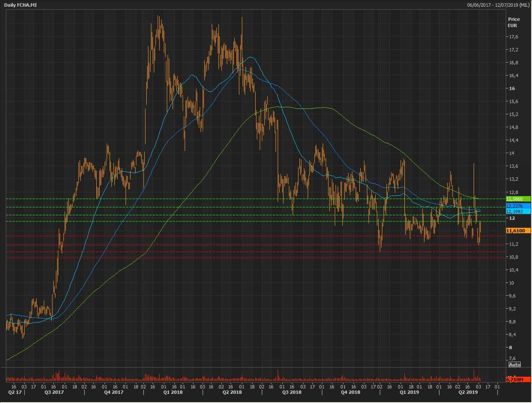
Task: Select Q2 2019 on the time axis
Action: point(468,392)
